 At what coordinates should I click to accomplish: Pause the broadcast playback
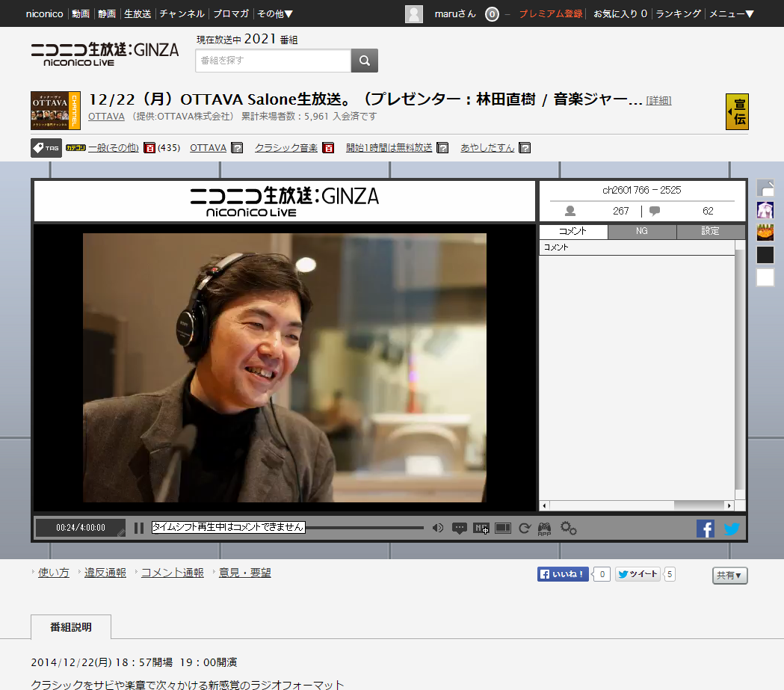tap(139, 528)
